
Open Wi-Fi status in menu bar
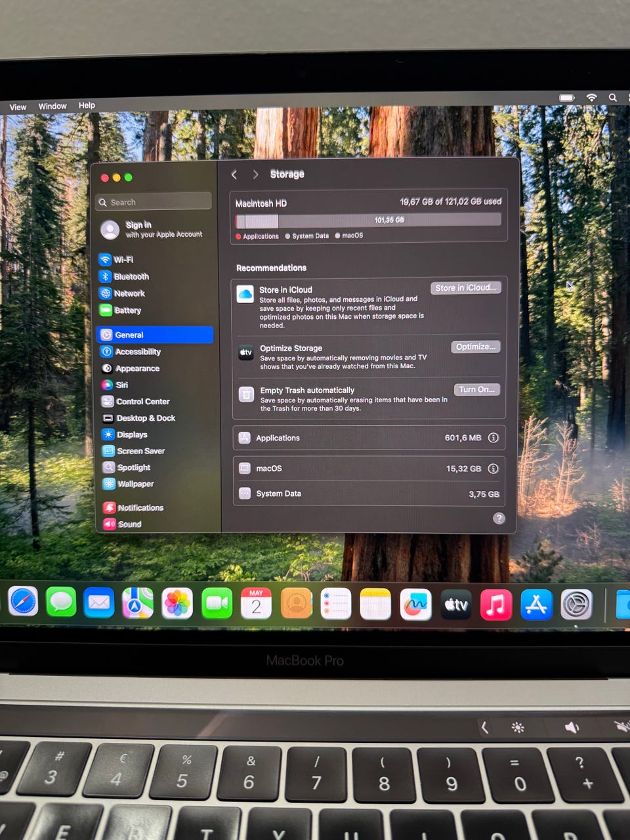click(x=591, y=97)
